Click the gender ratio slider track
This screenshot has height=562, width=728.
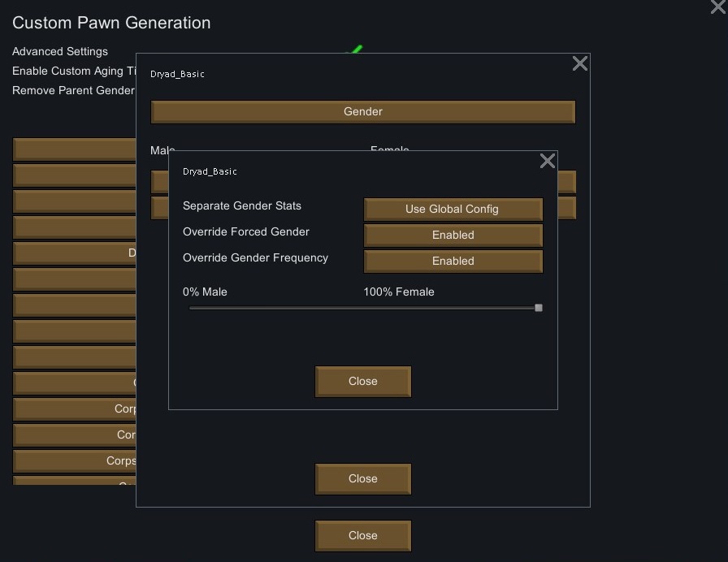(362, 308)
